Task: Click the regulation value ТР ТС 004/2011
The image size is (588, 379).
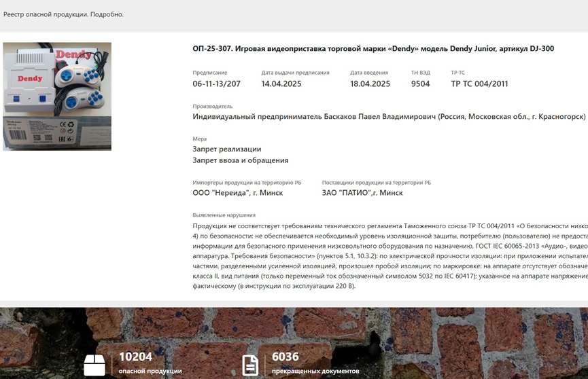Action: click(479, 84)
